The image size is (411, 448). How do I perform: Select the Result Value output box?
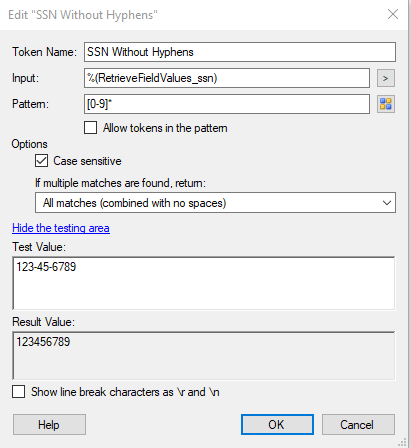(204, 356)
